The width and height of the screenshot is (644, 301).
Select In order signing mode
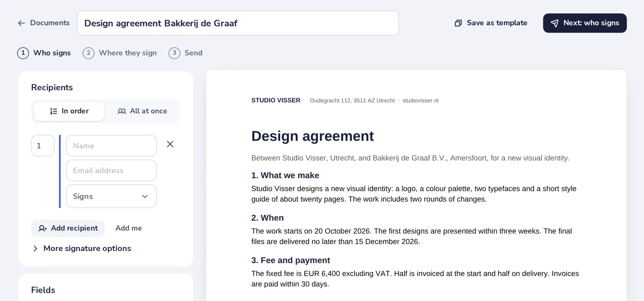coord(69,111)
